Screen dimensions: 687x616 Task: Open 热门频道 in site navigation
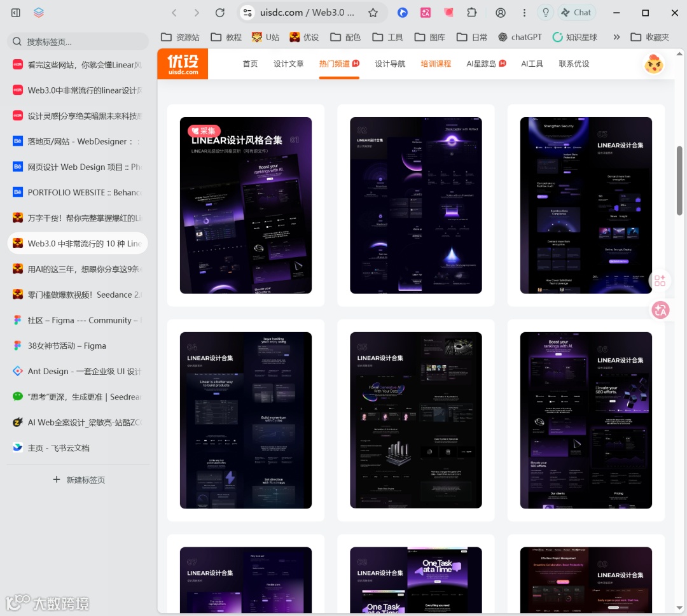(338, 64)
